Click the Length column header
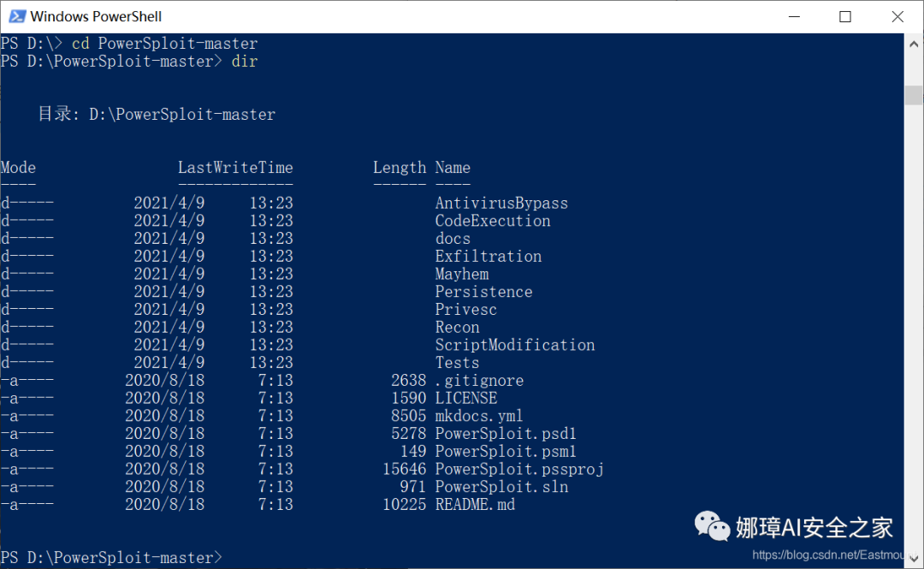924x569 pixels. [x=399, y=168]
